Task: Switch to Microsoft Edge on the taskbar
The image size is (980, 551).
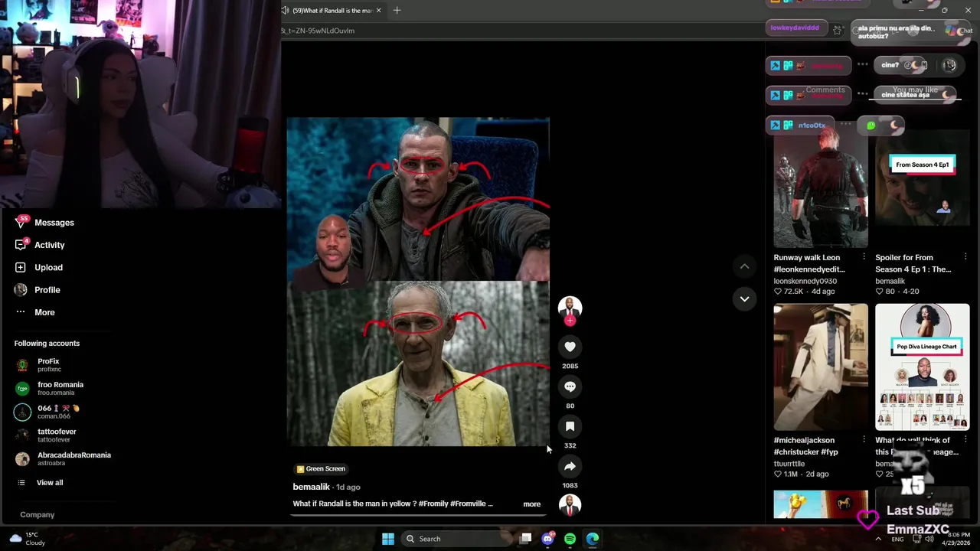Action: click(x=593, y=539)
